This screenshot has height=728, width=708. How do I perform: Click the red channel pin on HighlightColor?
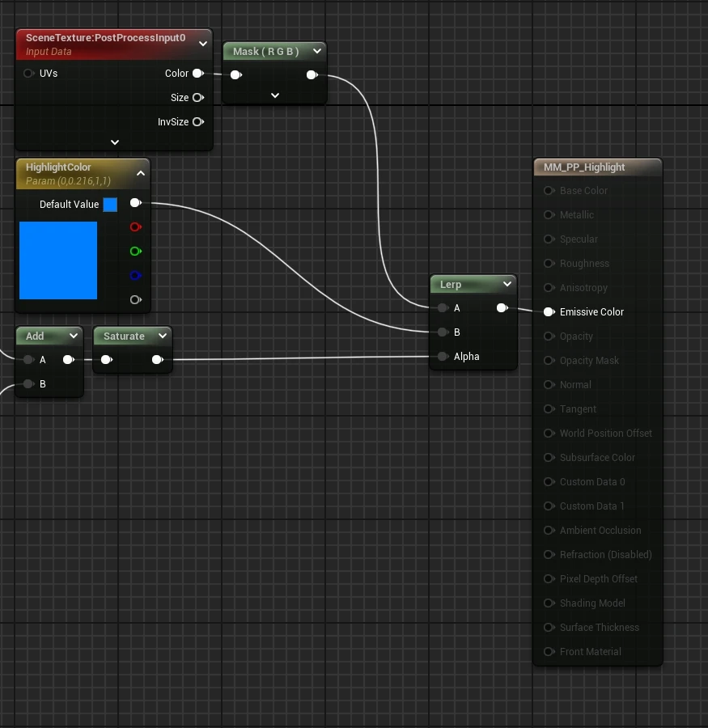[135, 227]
